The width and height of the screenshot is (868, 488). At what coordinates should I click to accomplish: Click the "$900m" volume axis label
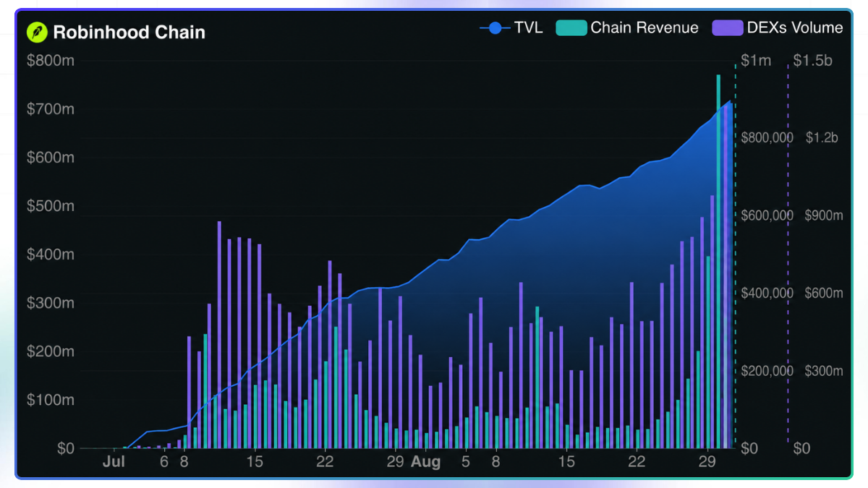point(822,215)
